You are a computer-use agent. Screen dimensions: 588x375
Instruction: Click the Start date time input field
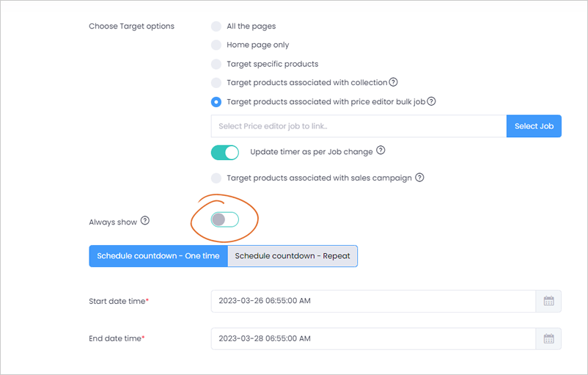[373, 301]
